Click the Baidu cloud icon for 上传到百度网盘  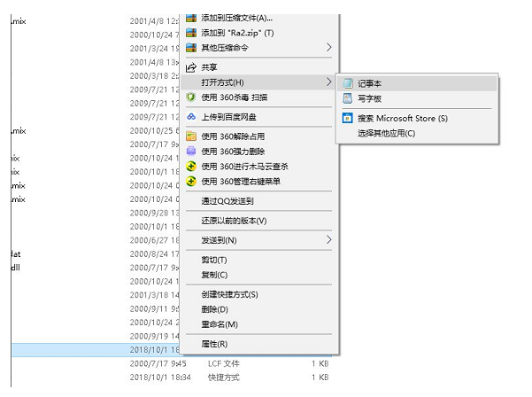(x=191, y=116)
